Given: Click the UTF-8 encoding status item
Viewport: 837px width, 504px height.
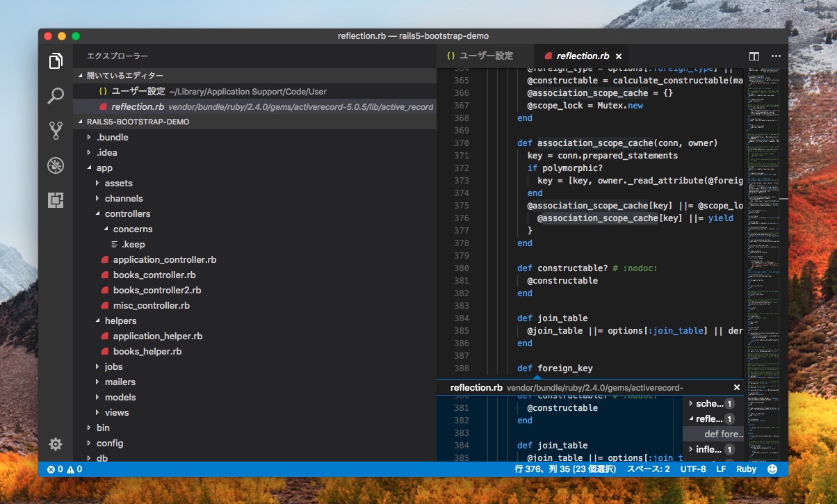Looking at the screenshot, I should click(693, 469).
